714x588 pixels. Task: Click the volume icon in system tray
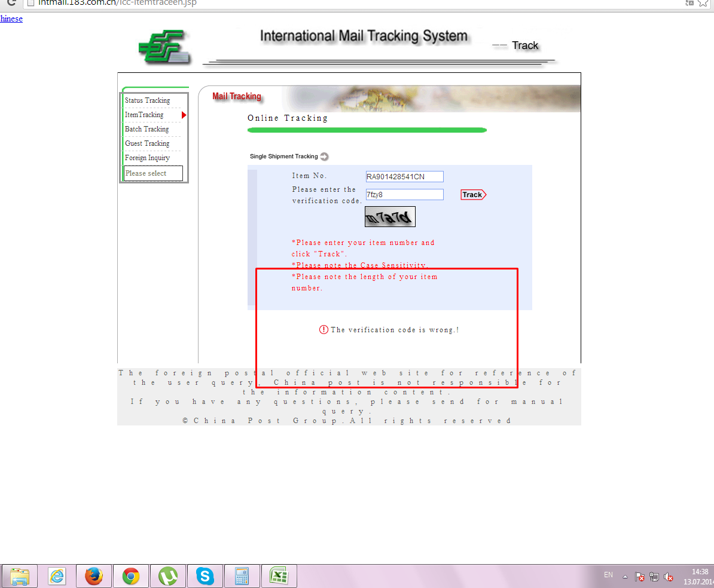coord(669,577)
